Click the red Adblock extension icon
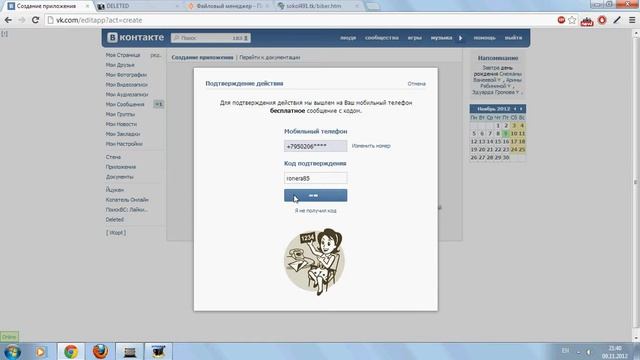Image resolution: width=640 pixels, height=360 pixels. coord(561,20)
